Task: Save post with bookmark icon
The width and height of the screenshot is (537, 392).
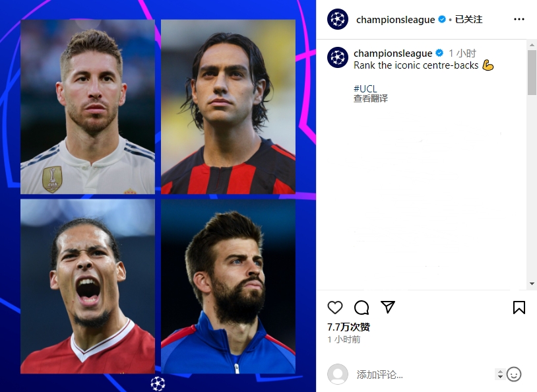Action: click(x=519, y=308)
